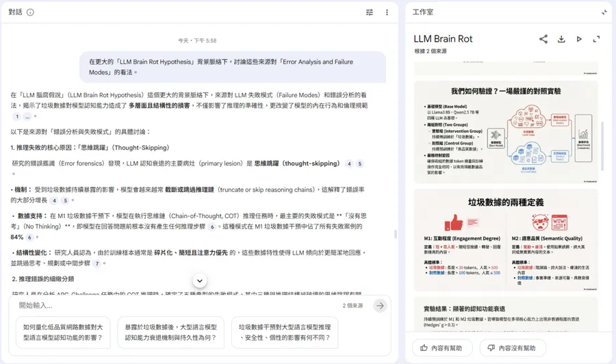The height and width of the screenshot is (364, 616).
Task: Select the 工作室 panel heading
Action: click(424, 12)
